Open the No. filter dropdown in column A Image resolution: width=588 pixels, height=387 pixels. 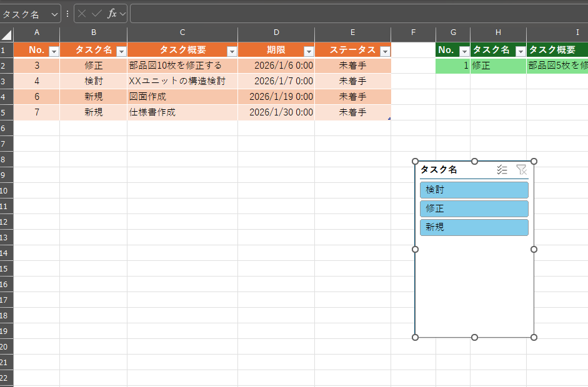pyautogui.click(x=53, y=51)
